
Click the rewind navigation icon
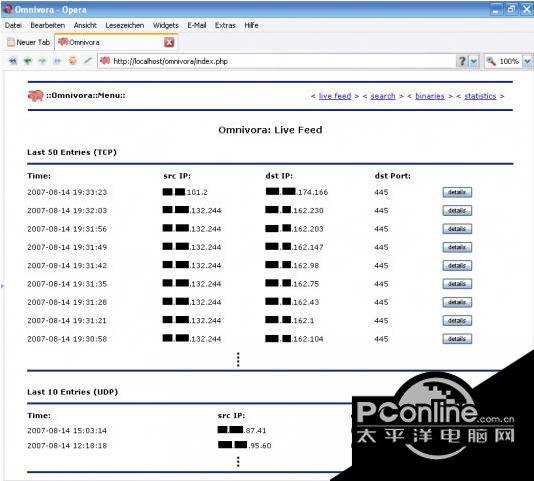pos(13,61)
